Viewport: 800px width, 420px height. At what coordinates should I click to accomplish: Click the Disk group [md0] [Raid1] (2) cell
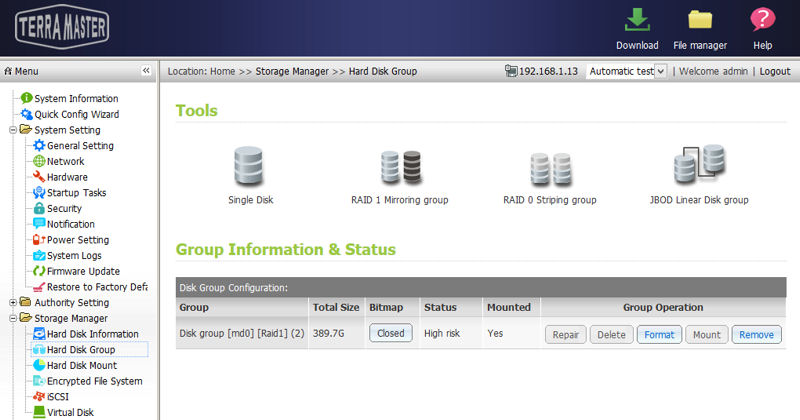[241, 333]
